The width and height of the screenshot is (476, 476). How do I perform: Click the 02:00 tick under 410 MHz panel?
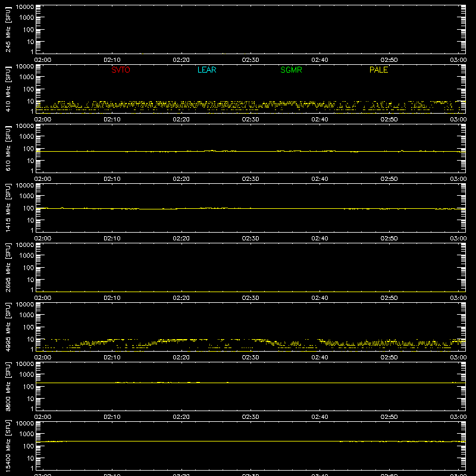43,120
